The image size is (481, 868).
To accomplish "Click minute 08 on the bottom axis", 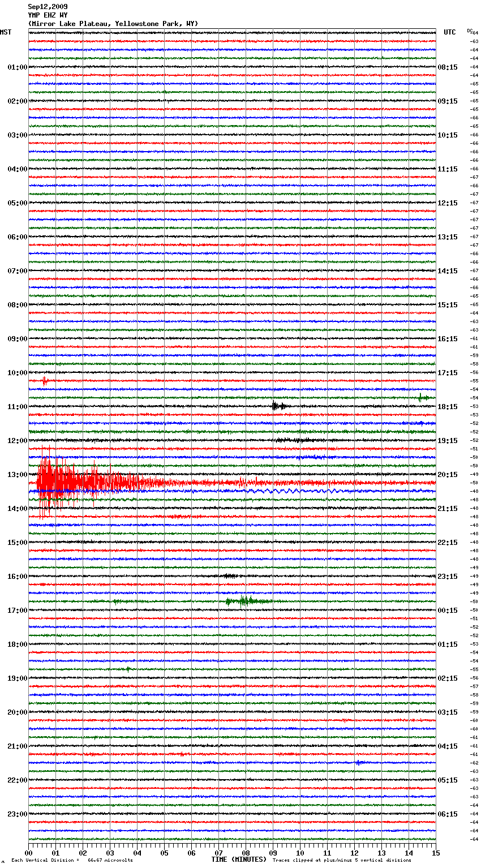I will (x=246, y=853).
